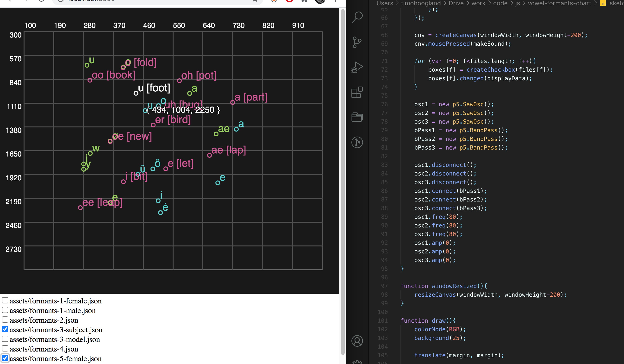The image size is (624, 364).
Task: Uncheck assets/formants-5-female.json checkbox
Action: [x=5, y=358]
